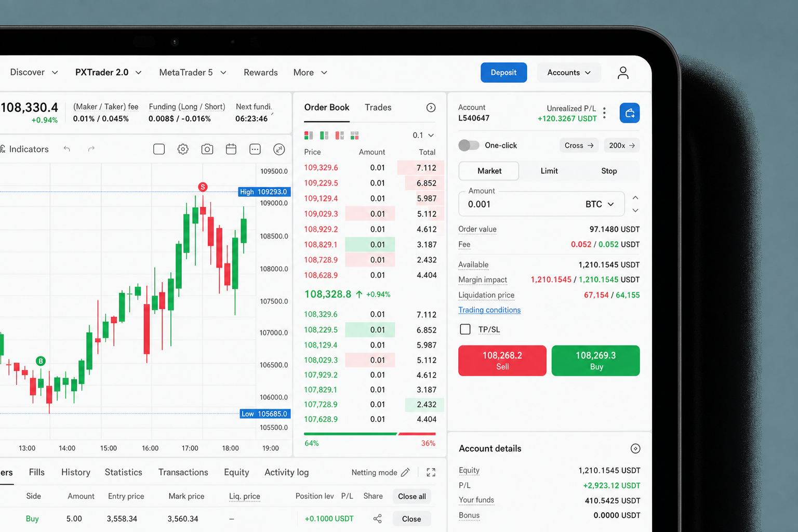This screenshot has height=532, width=798.
Task: Change the 200x leverage setting
Action: click(x=622, y=145)
